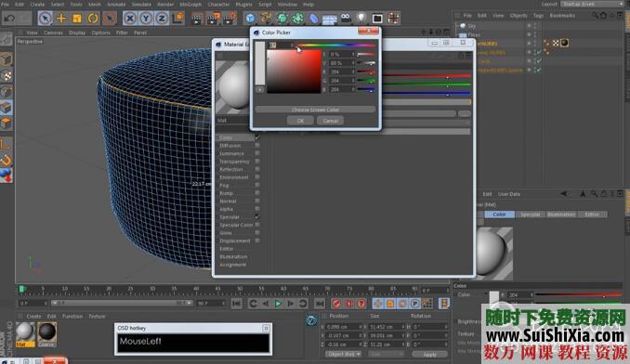Click the Position X input field
This screenshot has height=364, width=630.
(342, 327)
